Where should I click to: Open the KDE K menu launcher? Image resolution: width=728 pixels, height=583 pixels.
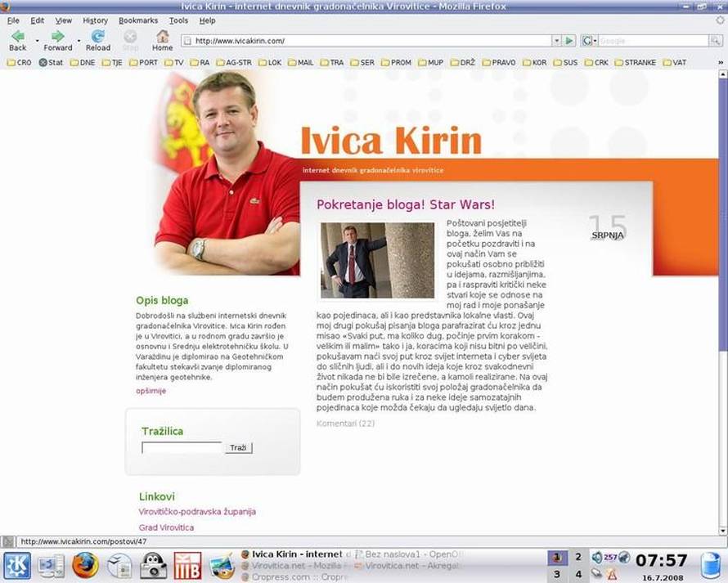(x=17, y=565)
